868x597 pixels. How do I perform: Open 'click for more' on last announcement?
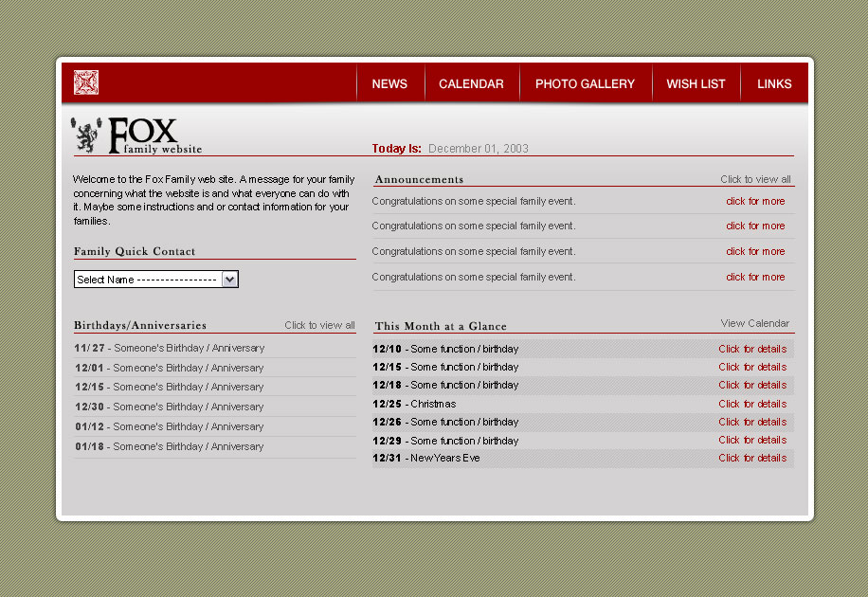coord(755,278)
